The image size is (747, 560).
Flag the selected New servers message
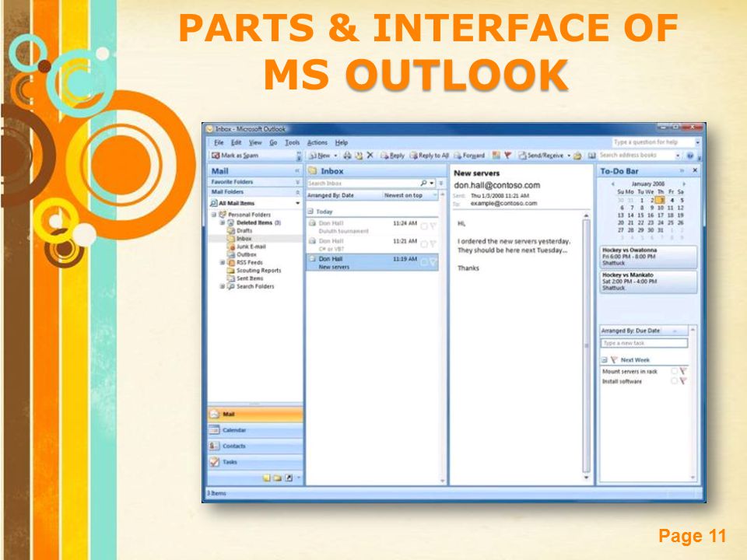[433, 262]
